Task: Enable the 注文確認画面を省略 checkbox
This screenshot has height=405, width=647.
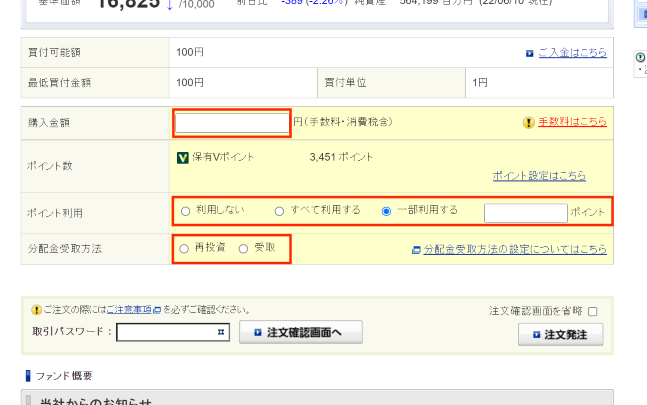Action: [x=593, y=311]
